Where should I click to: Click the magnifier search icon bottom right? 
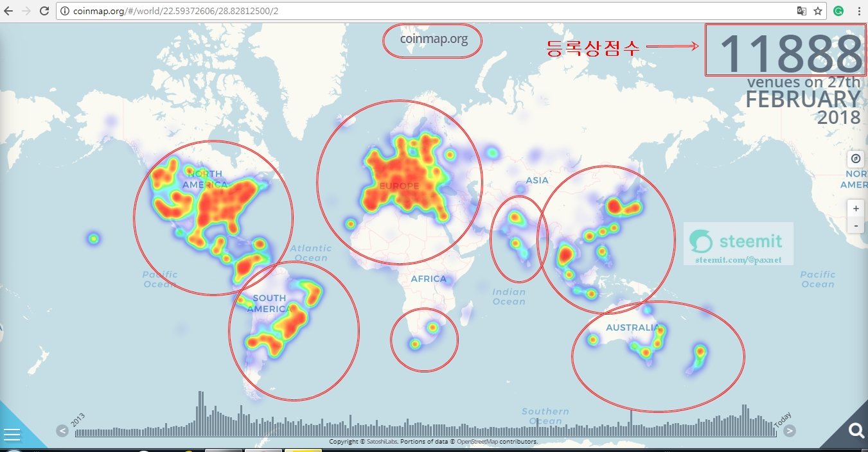856,431
